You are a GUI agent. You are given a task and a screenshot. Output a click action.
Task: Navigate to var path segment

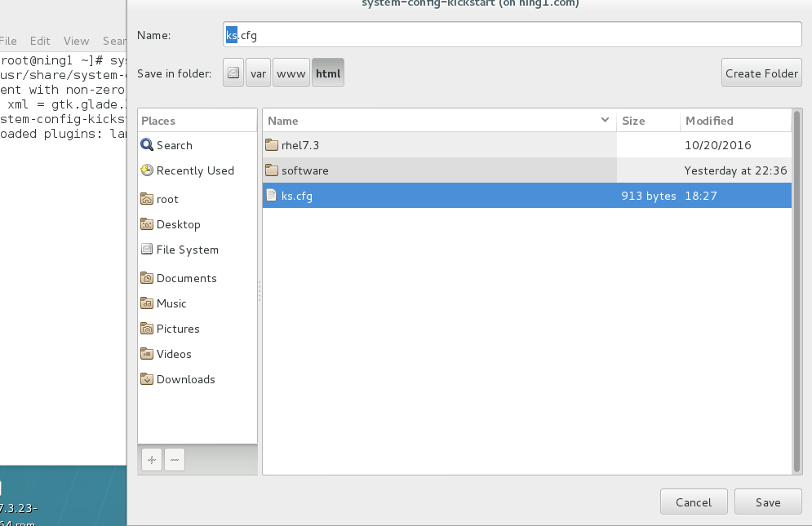pyautogui.click(x=258, y=73)
